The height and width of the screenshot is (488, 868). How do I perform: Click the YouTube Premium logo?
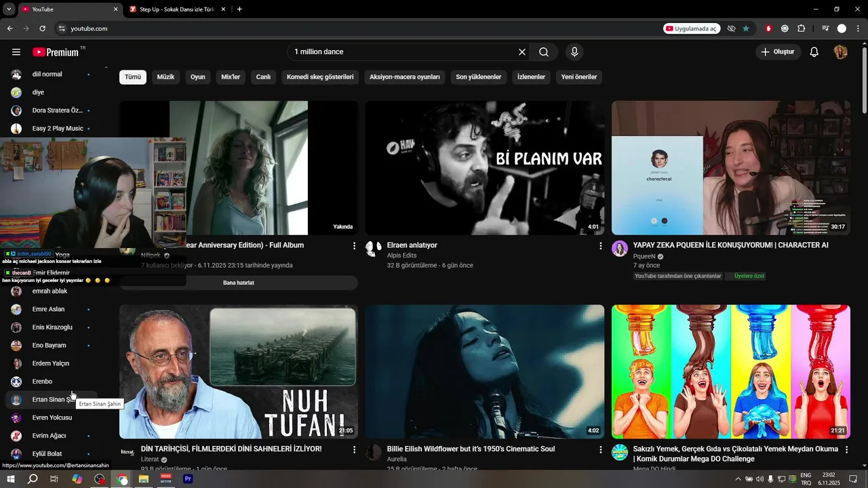click(x=56, y=52)
